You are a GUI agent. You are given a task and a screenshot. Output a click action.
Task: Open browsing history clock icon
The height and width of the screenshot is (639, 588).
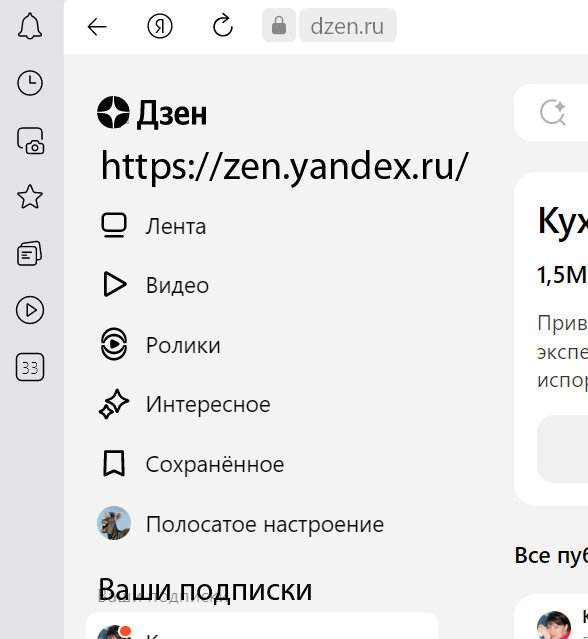point(30,83)
